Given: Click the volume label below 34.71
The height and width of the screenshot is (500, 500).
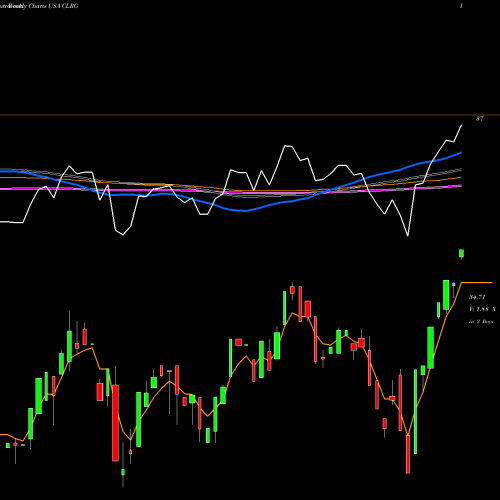Looking at the screenshot, I should (482, 309).
